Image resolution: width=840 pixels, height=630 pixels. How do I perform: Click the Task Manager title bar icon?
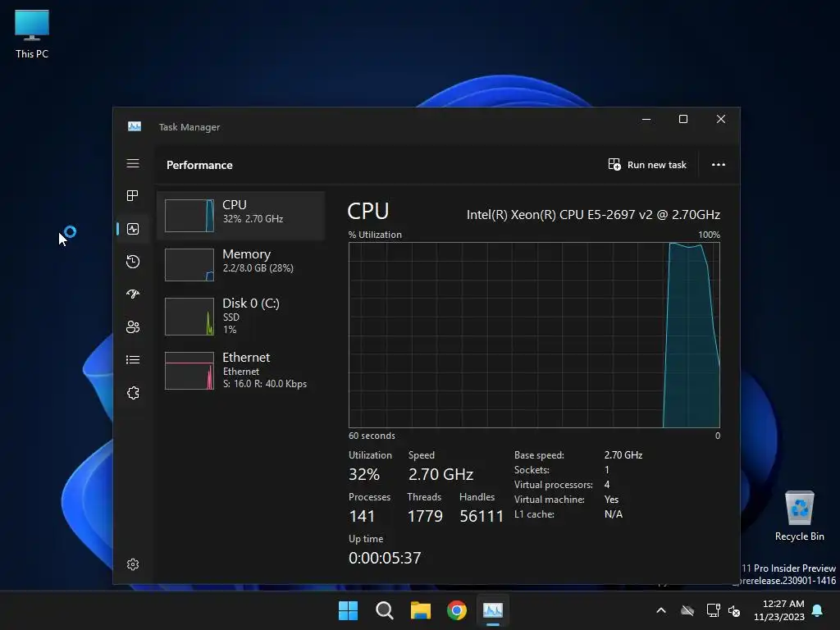tap(135, 126)
